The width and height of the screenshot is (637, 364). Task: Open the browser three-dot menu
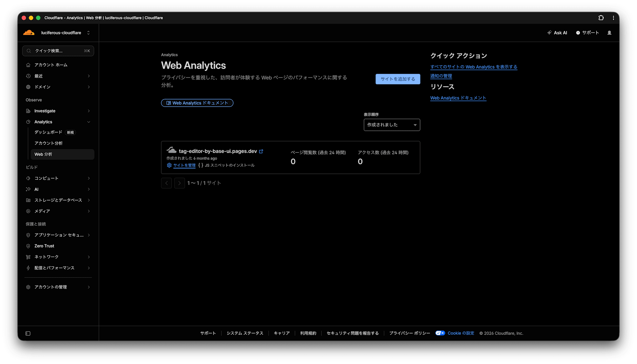[613, 18]
